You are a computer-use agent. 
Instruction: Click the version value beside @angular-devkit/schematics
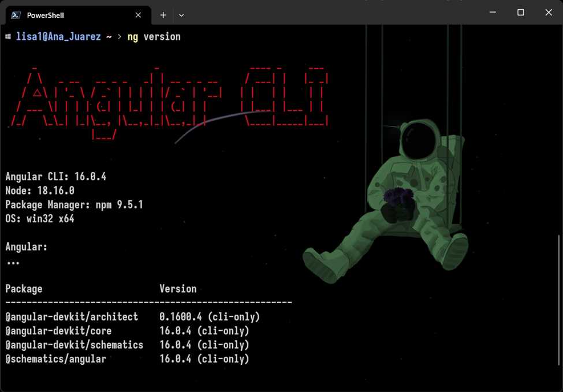click(x=204, y=345)
